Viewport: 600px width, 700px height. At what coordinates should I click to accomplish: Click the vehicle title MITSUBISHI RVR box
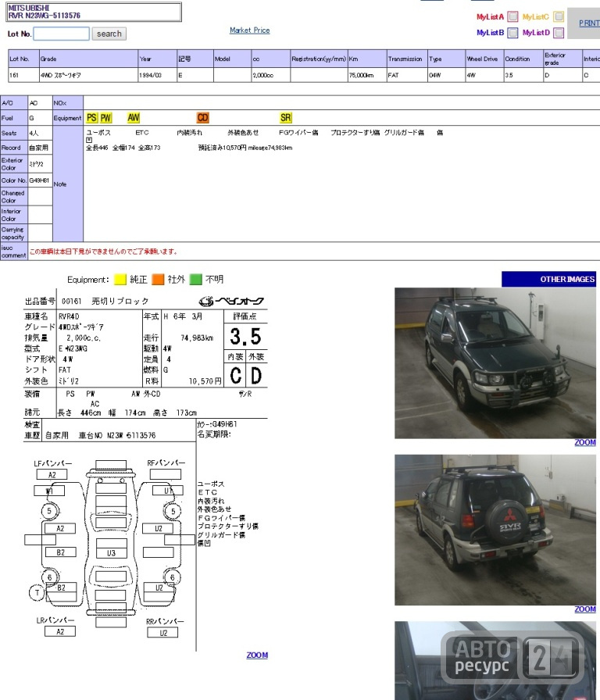pyautogui.click(x=94, y=12)
